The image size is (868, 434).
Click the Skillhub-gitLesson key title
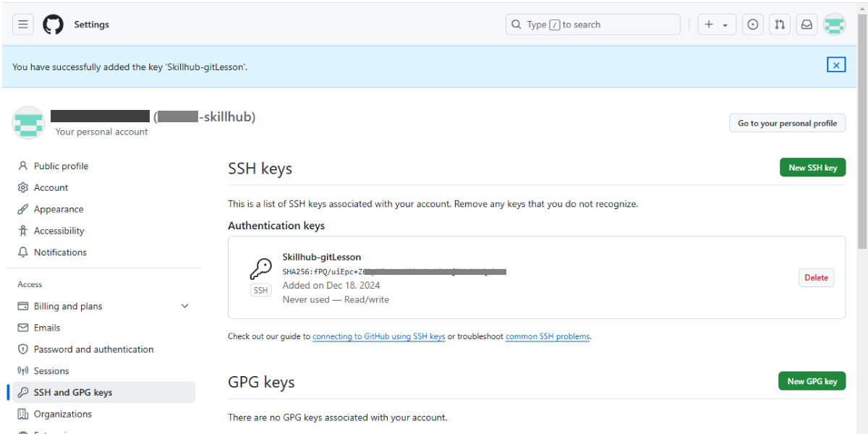(321, 257)
